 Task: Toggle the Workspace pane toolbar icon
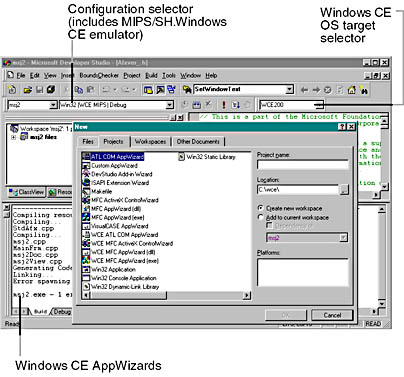point(148,90)
